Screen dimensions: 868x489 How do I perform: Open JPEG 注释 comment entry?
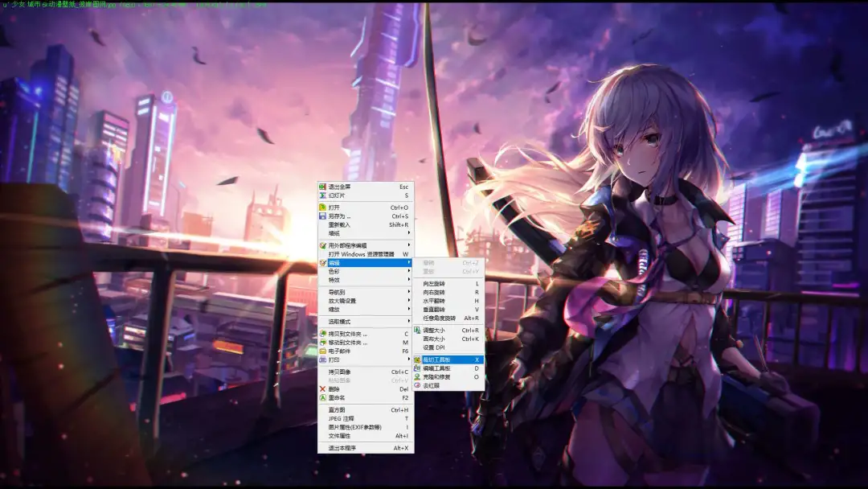366,419
